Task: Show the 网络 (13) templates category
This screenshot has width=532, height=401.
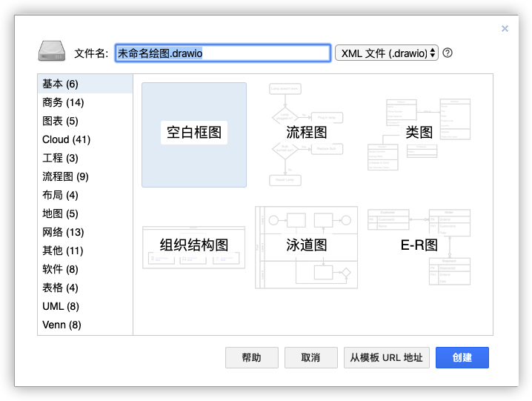Action: pyautogui.click(x=63, y=232)
